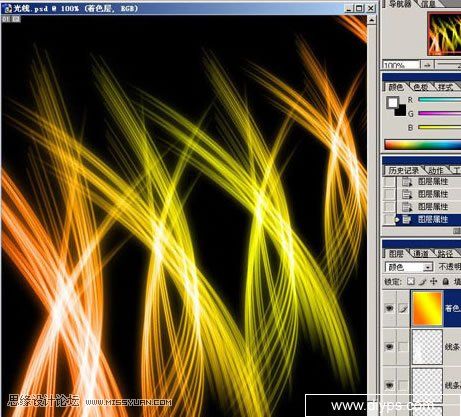Click the lock all padlock icon
The height and width of the screenshot is (417, 461).
click(446, 281)
